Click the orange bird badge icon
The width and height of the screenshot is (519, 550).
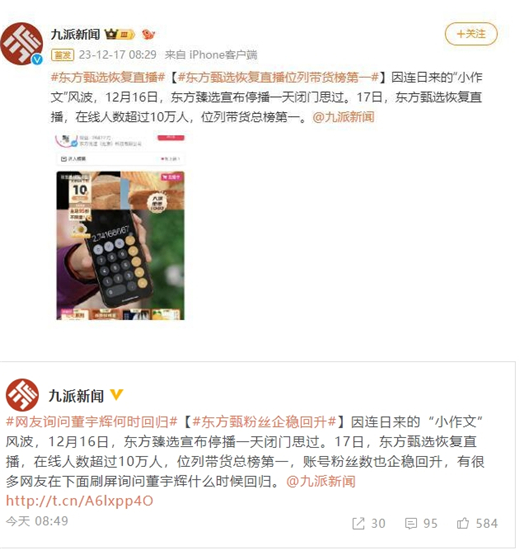[148, 34]
